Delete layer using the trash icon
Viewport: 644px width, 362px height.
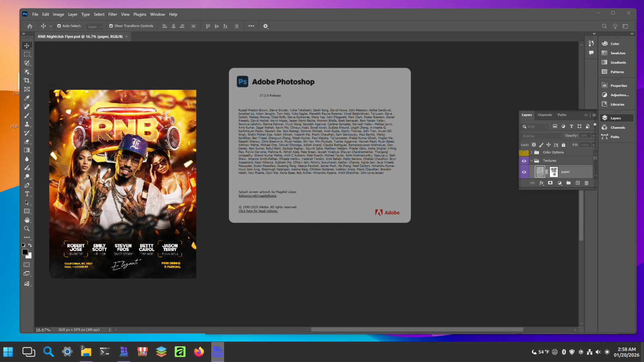coord(586,183)
